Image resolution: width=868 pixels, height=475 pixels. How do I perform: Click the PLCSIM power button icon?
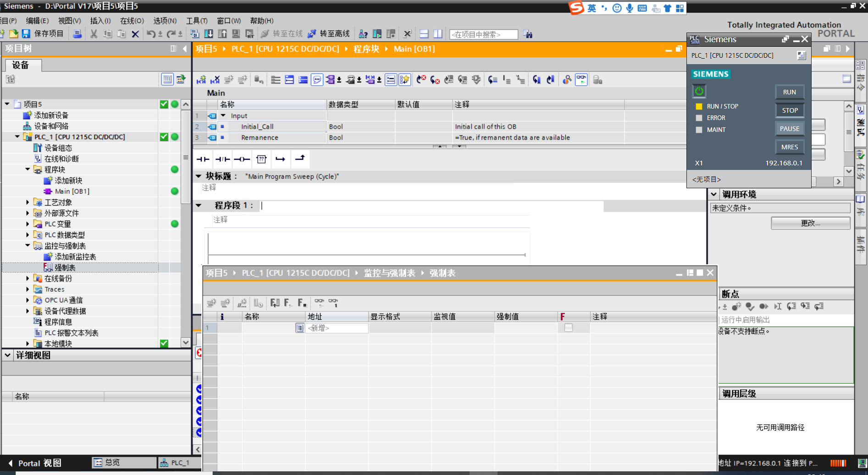coord(699,91)
